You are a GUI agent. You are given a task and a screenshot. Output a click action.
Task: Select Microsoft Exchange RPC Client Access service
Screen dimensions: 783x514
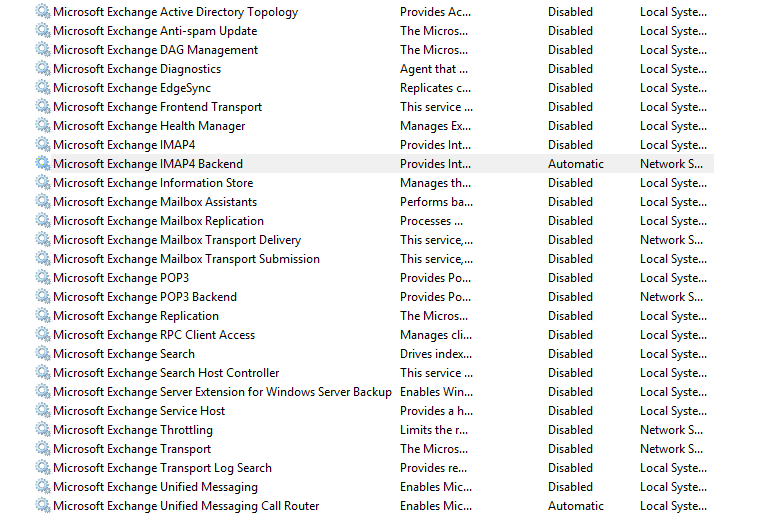153,335
